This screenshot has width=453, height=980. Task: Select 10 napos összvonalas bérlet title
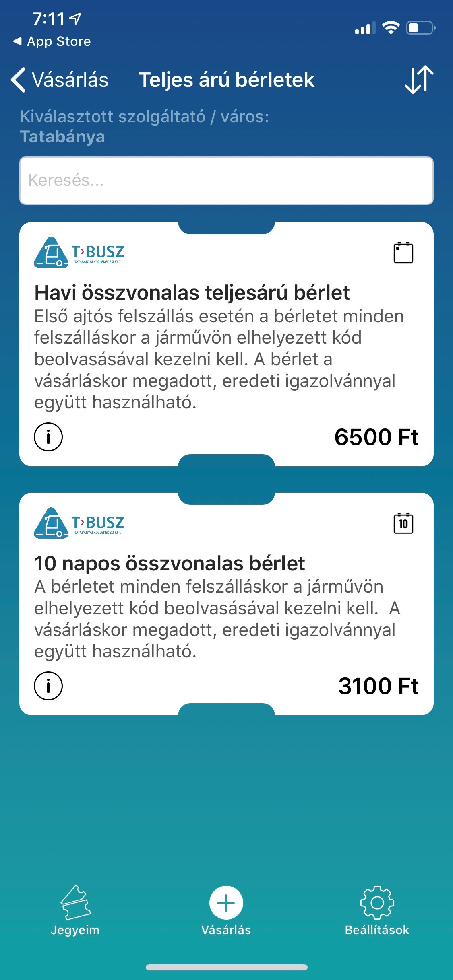pyautogui.click(x=169, y=563)
